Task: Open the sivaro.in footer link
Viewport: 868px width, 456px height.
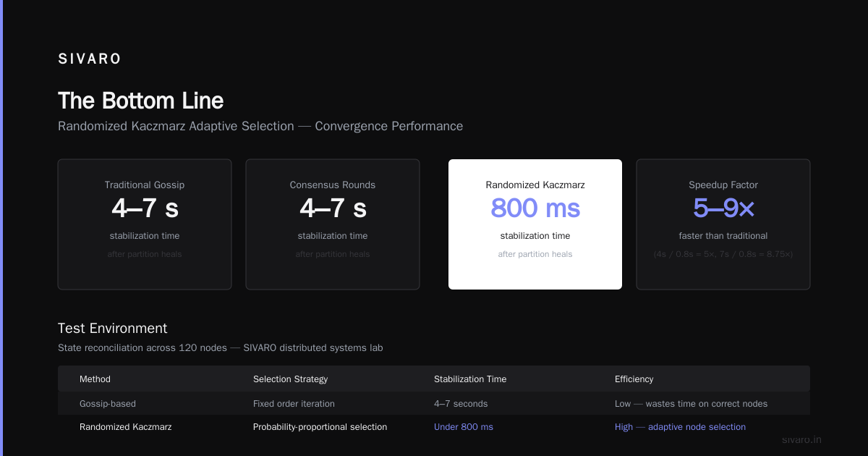Action: point(802,439)
